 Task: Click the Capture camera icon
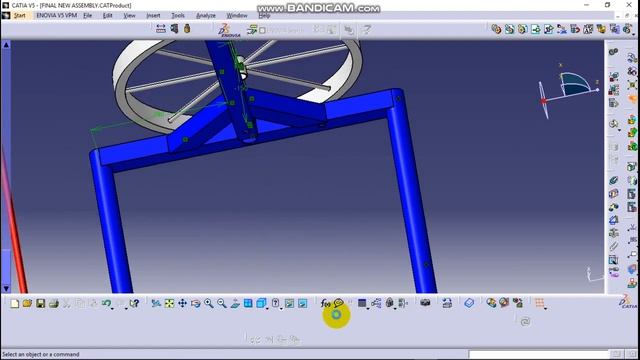pos(425,303)
